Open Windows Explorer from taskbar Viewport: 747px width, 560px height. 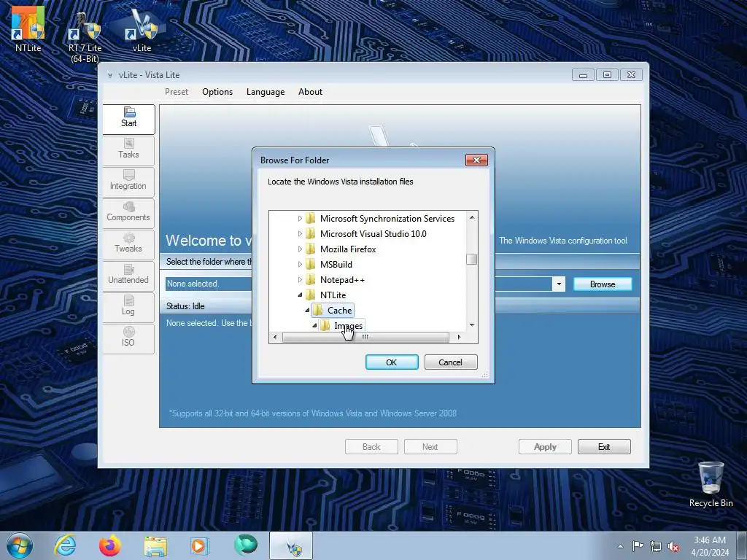[x=155, y=546]
